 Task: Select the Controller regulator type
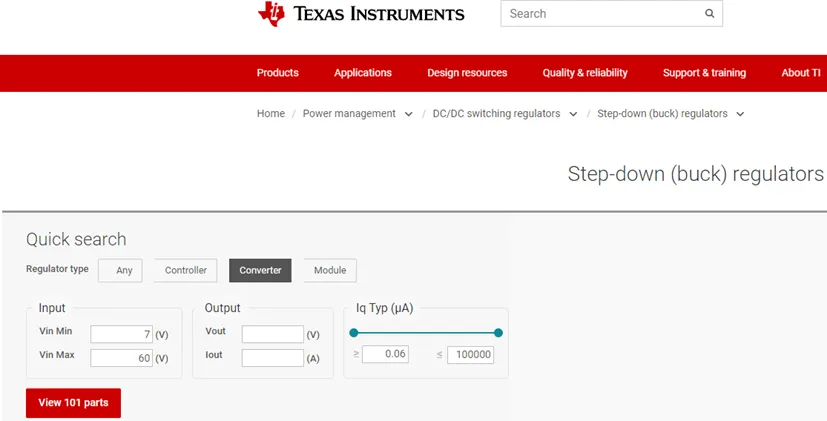(x=186, y=270)
